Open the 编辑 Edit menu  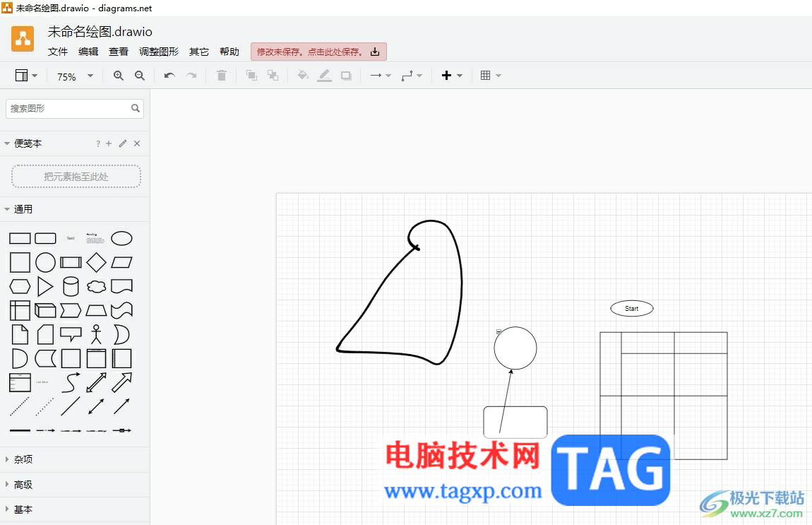(x=88, y=52)
